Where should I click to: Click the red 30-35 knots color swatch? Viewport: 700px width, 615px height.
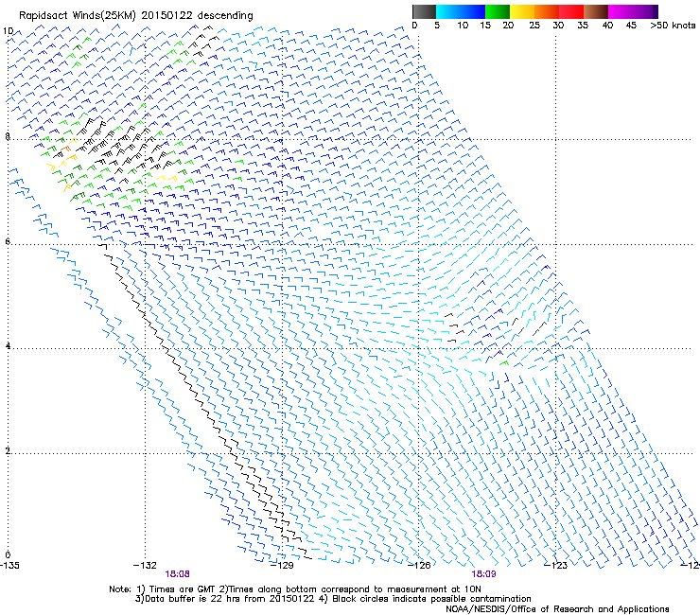click(x=571, y=11)
